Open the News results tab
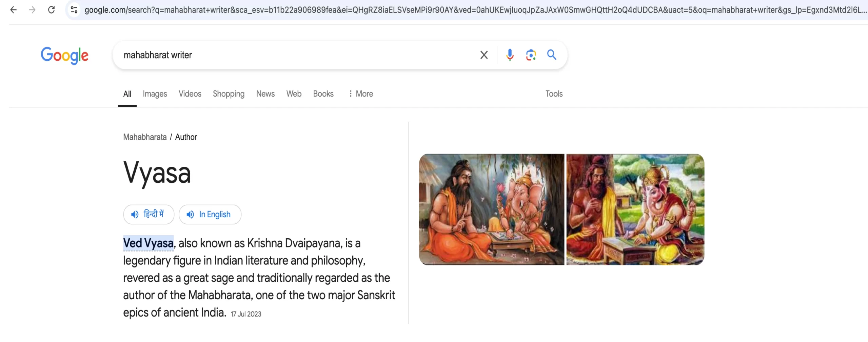The width and height of the screenshot is (868, 342). [x=265, y=94]
